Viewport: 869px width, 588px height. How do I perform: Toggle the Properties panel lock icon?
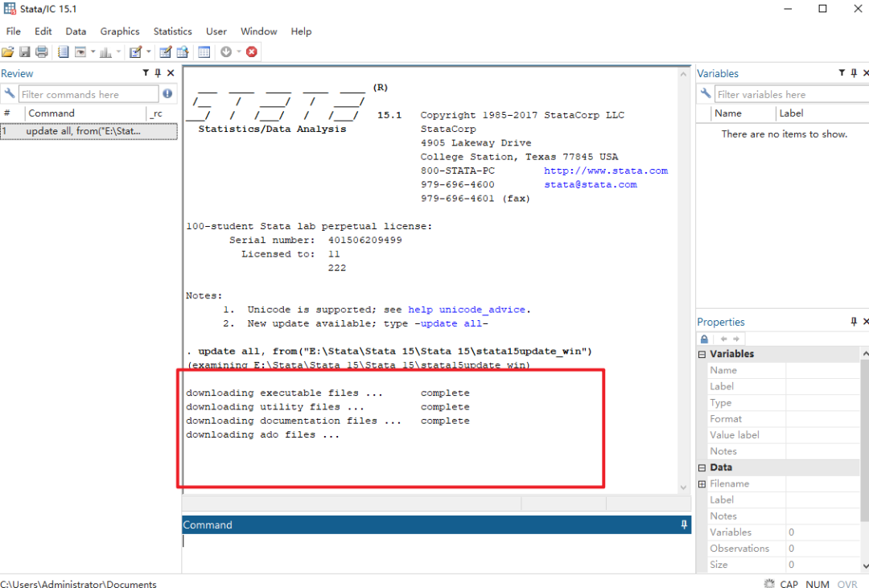pyautogui.click(x=704, y=339)
